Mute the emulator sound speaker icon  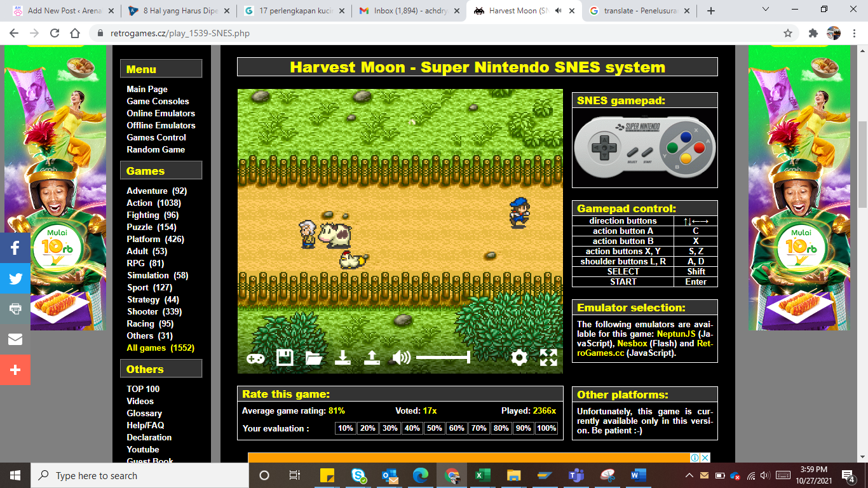coord(401,358)
